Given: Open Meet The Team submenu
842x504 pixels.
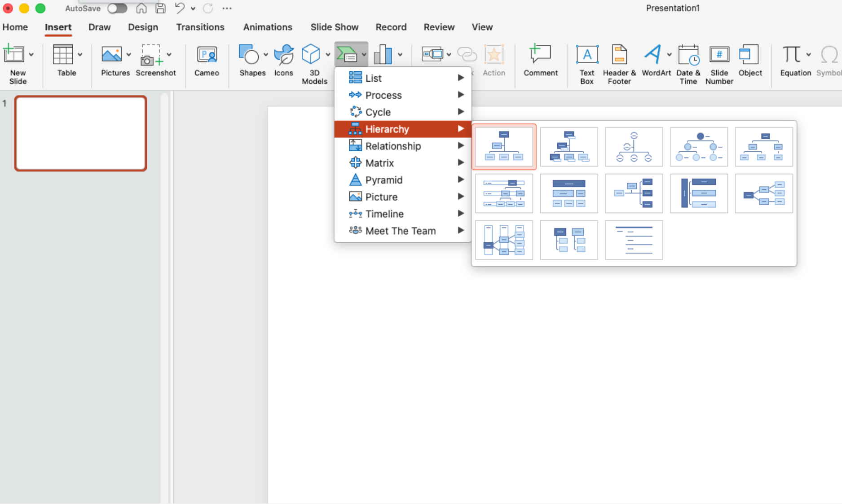Looking at the screenshot, I should coord(403,231).
